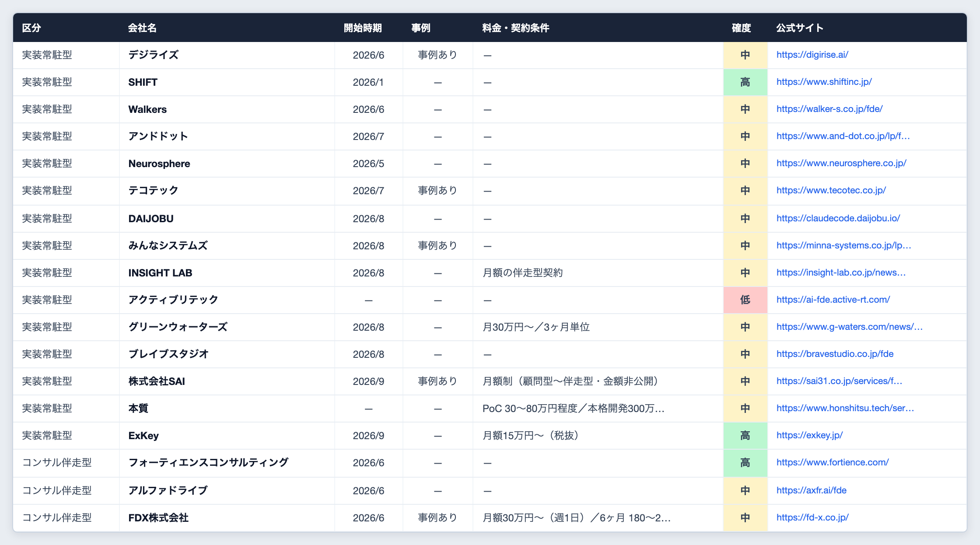This screenshot has height=545, width=980.
Task: Open the insight-lab.co.jp news link
Action: pyautogui.click(x=841, y=272)
